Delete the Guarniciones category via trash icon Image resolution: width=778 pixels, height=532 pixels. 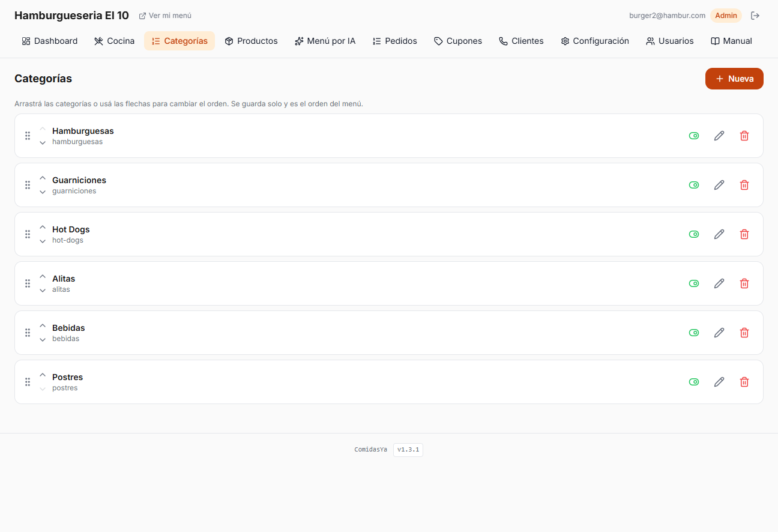coord(744,185)
